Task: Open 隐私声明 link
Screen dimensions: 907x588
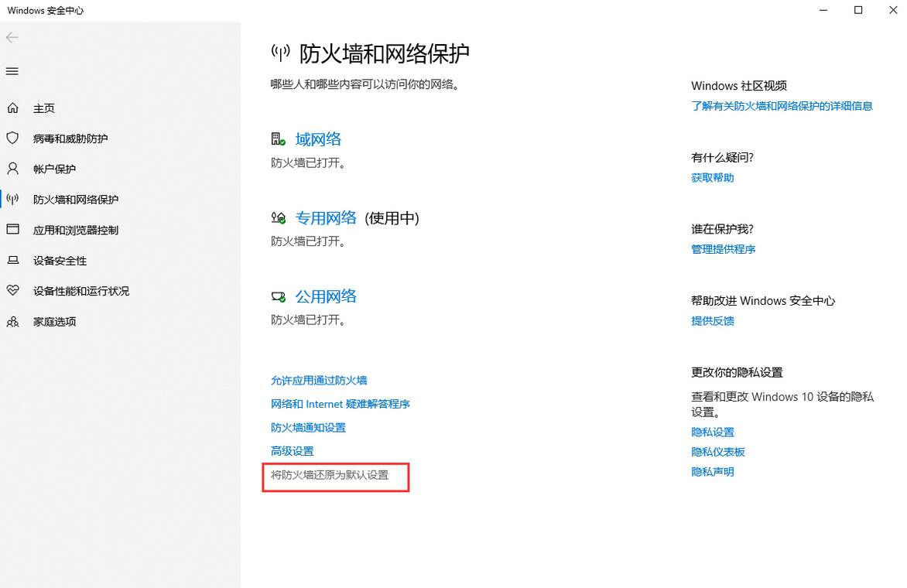Action: point(713,472)
